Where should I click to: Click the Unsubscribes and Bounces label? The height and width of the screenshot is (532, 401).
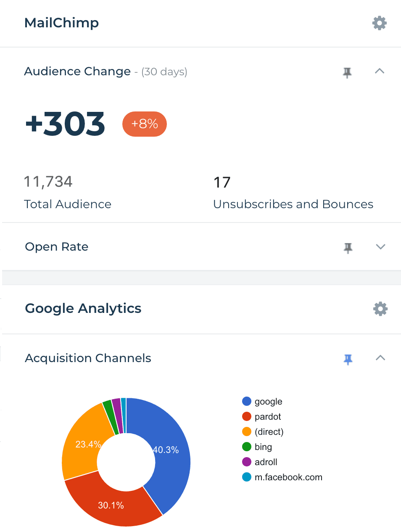point(293,204)
